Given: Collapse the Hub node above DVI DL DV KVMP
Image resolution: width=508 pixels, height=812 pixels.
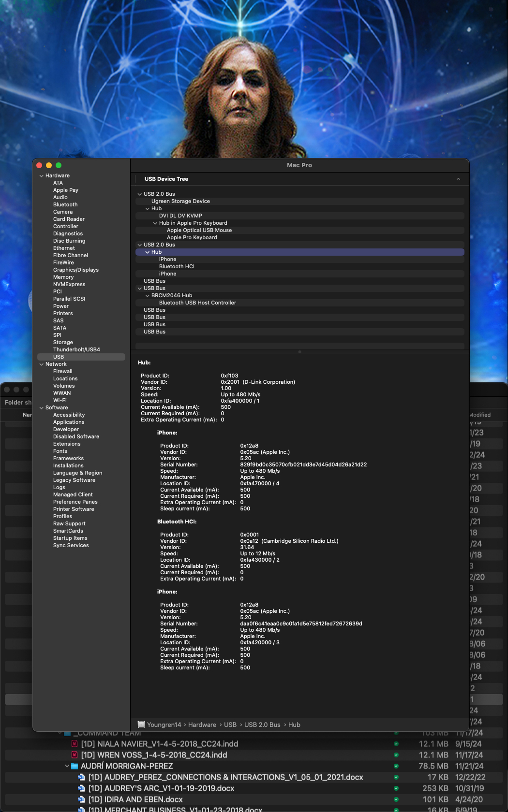Looking at the screenshot, I should click(x=147, y=208).
